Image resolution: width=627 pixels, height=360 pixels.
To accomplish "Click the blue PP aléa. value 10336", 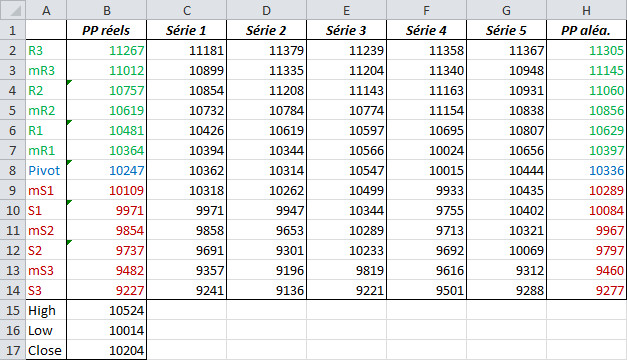I will (587, 170).
